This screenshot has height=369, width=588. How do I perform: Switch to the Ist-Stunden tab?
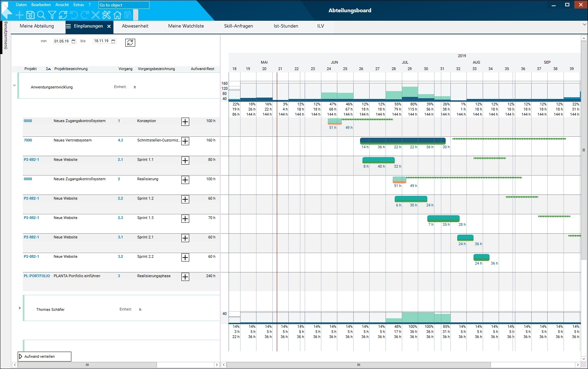tap(286, 26)
